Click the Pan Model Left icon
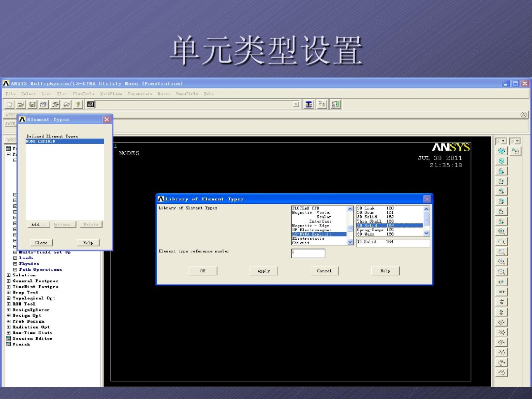The width and height of the screenshot is (532, 399). click(502, 282)
